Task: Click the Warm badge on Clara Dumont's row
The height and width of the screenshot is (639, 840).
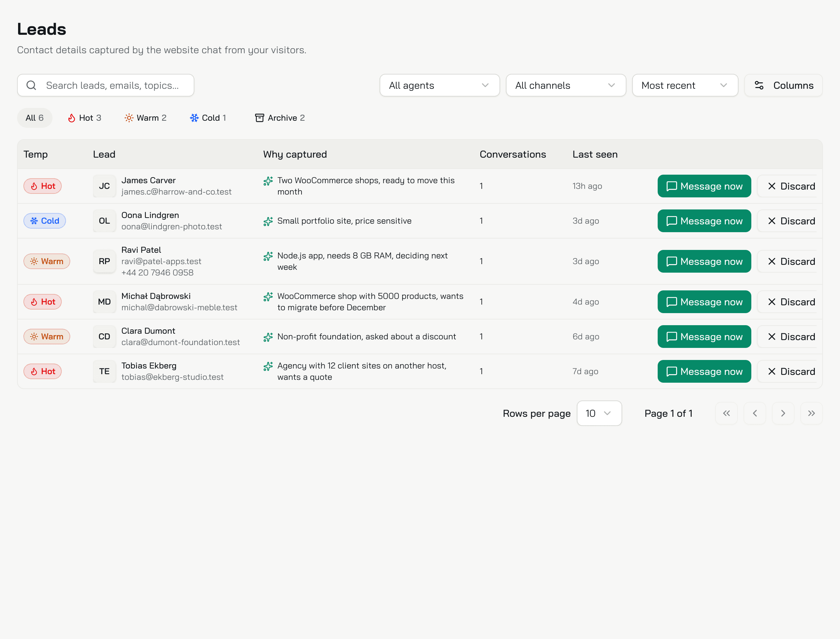Action: [47, 337]
